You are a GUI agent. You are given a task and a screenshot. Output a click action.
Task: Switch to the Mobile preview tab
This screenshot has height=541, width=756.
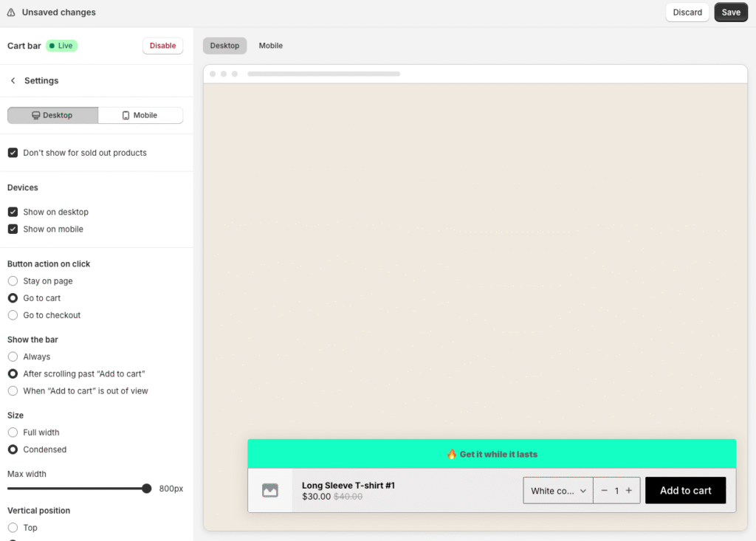pos(270,45)
